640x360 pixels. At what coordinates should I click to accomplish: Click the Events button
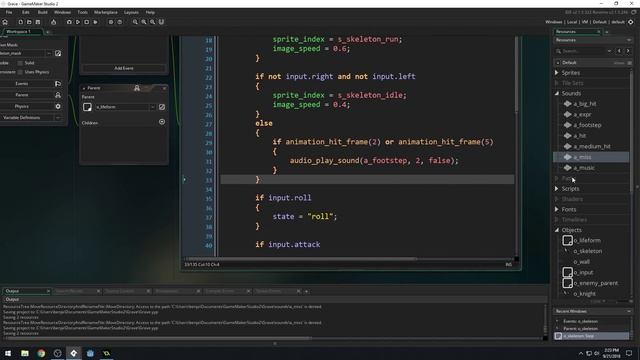point(22,84)
